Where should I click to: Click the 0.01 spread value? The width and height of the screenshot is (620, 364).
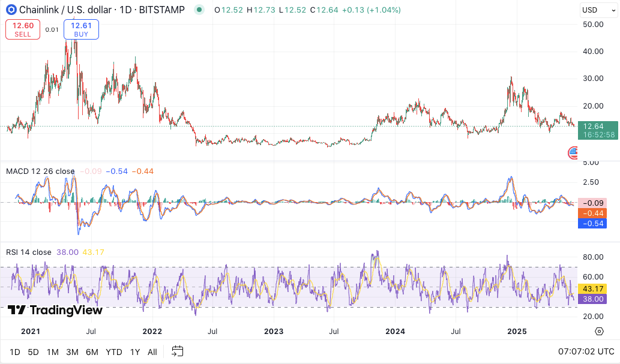[52, 29]
